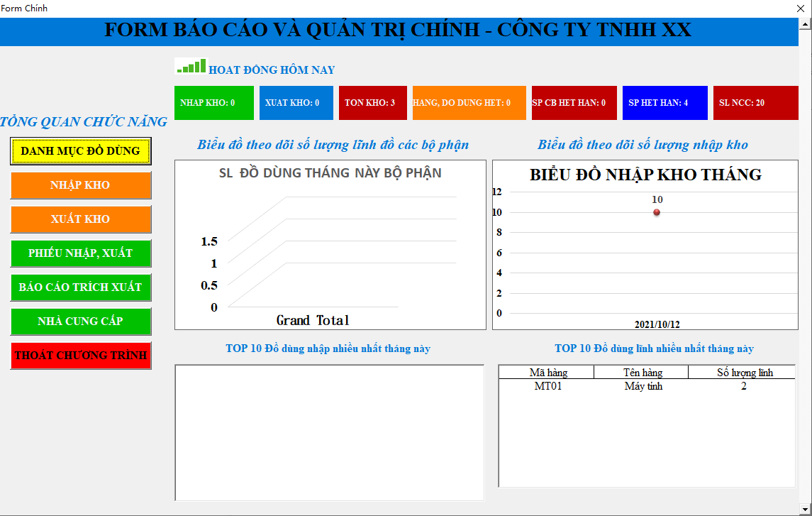Select the XUAT KHO: 0 tile
812x516 pixels.
coord(296,103)
